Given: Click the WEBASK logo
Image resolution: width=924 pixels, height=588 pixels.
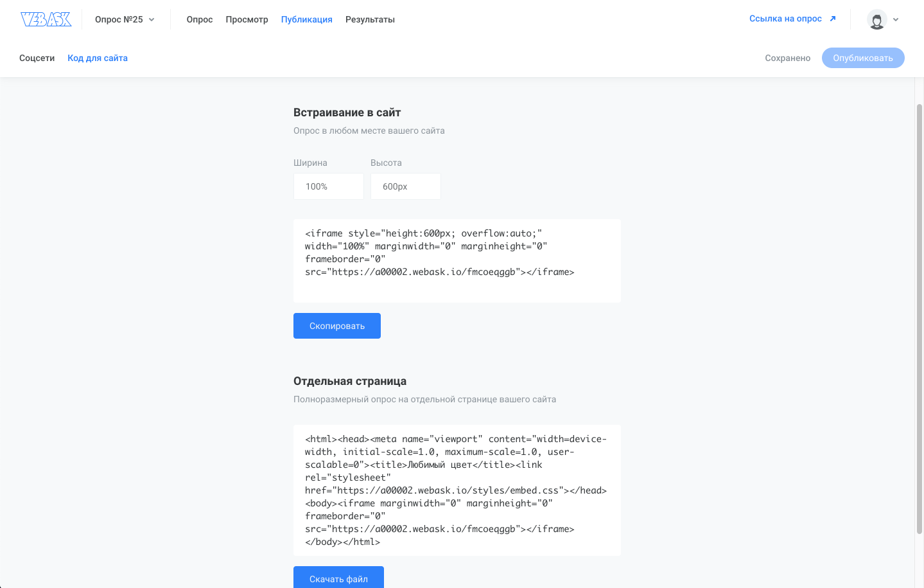Looking at the screenshot, I should (46, 19).
